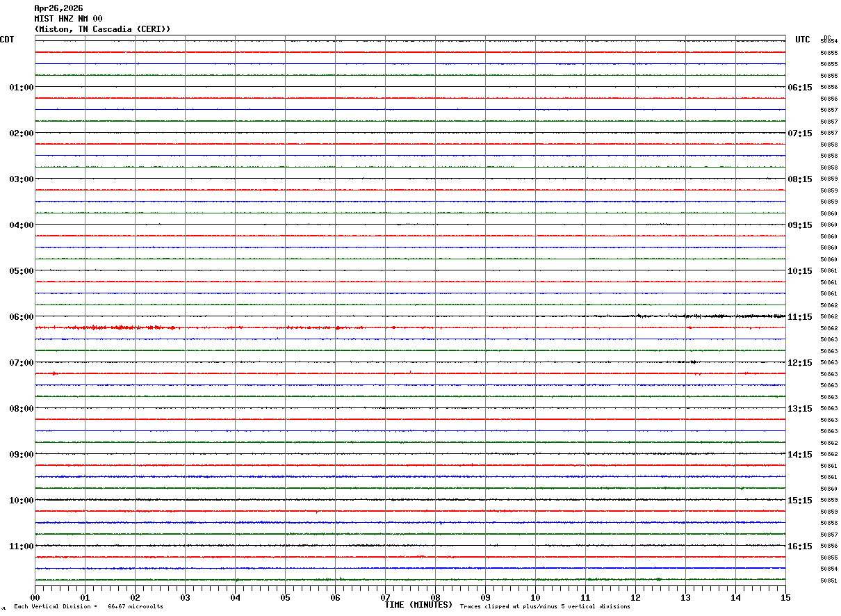This screenshot has height=616, width=841.
Task: Click the "Traces clipped at plus/minus 5 vertical divisions" note
Action: [545, 607]
